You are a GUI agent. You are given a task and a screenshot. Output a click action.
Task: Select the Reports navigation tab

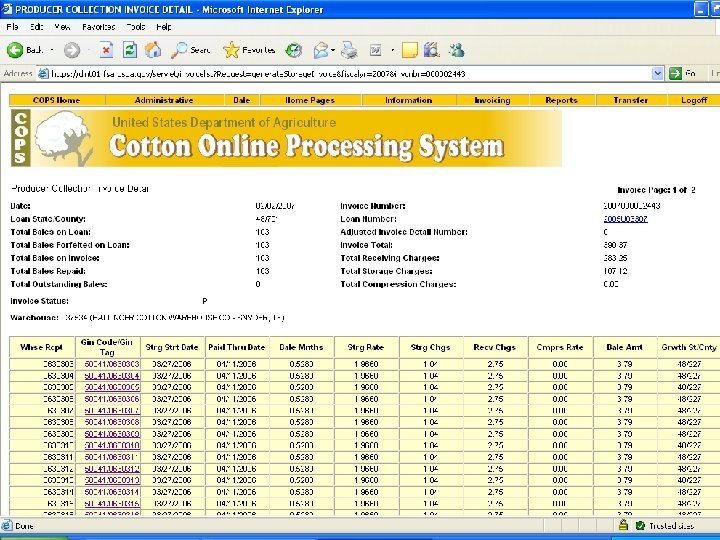point(561,100)
